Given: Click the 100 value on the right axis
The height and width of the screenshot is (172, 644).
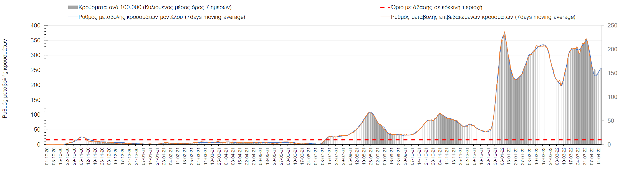Looking at the screenshot, I should 612,97.
